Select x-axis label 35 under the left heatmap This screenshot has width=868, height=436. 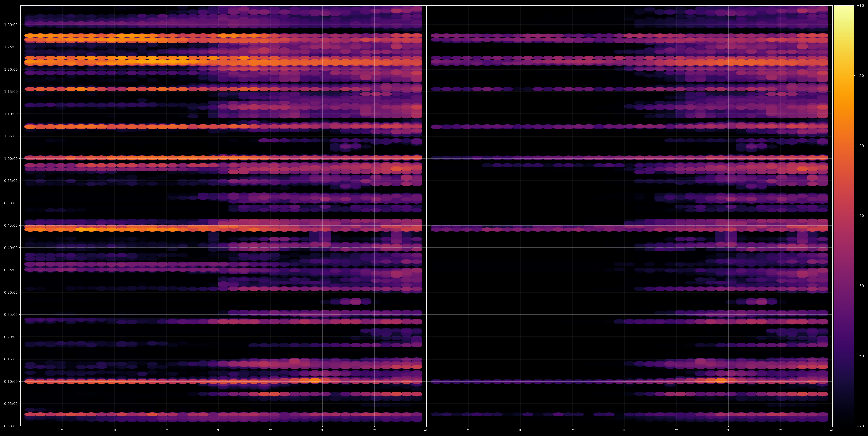(x=374, y=430)
